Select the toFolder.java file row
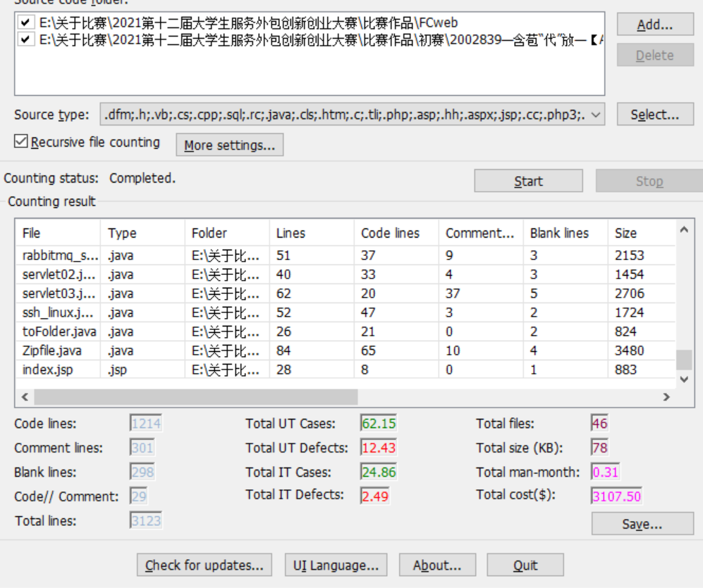703x588 pixels. coord(346,331)
